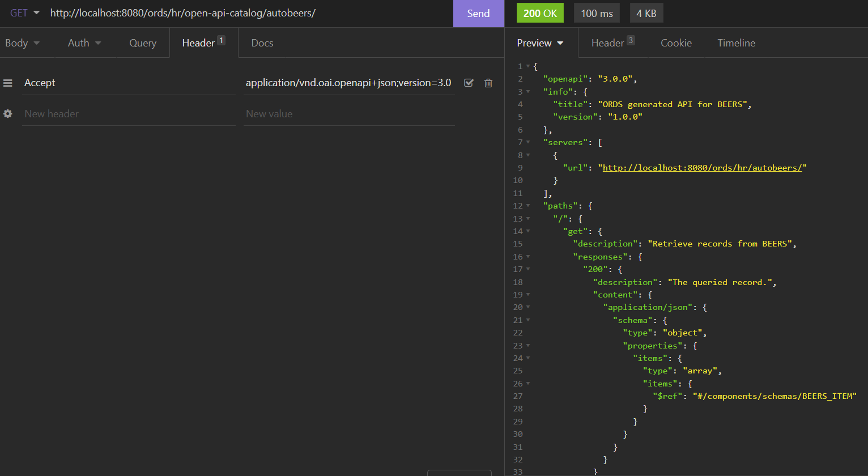Open the new header gear settings icon

coord(8,114)
